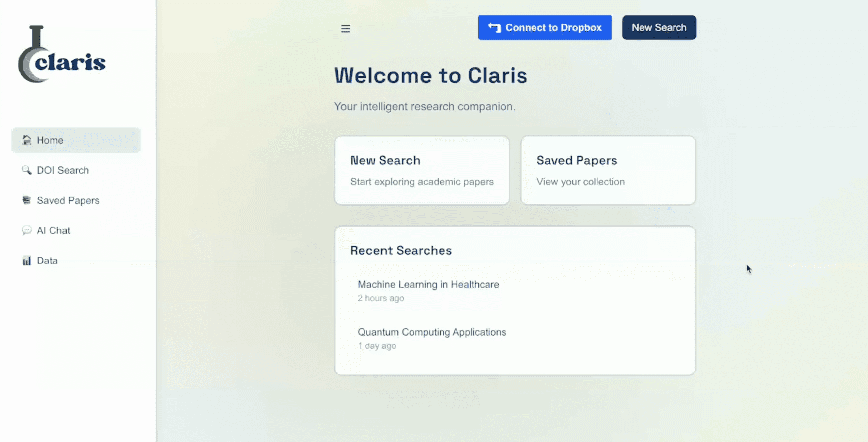Click the magnifier icon beside DOI Search

(27, 170)
